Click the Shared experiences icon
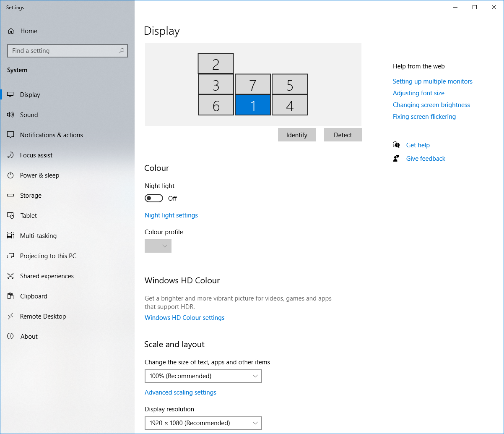 (x=11, y=276)
